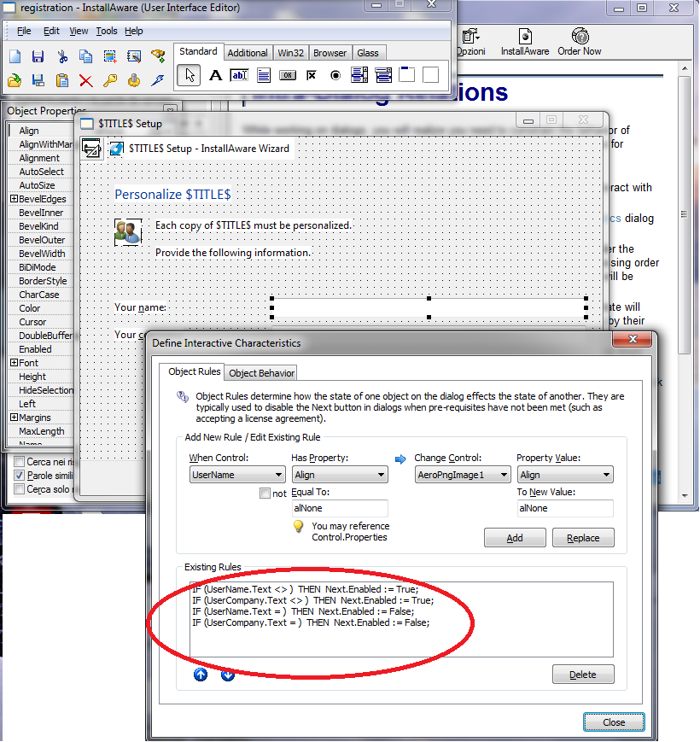The image size is (700, 742).
Task: Open the Property Value dropdown
Action: (x=565, y=475)
